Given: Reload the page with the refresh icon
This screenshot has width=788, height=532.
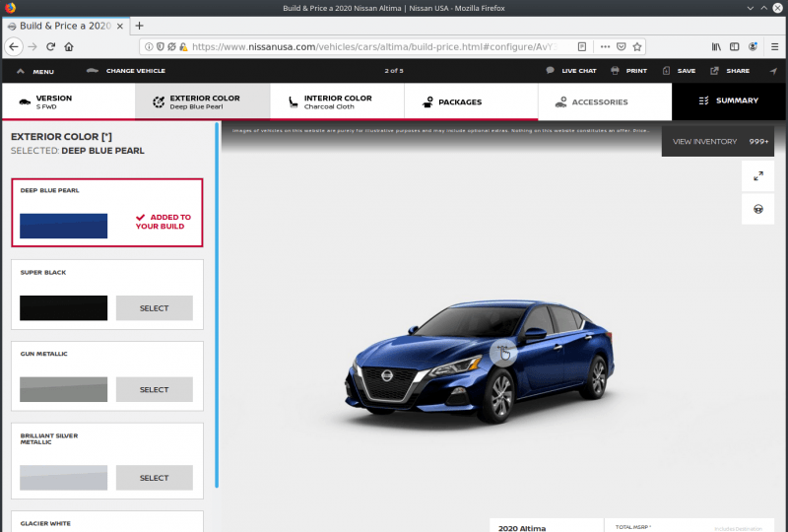Looking at the screenshot, I should coord(51,46).
